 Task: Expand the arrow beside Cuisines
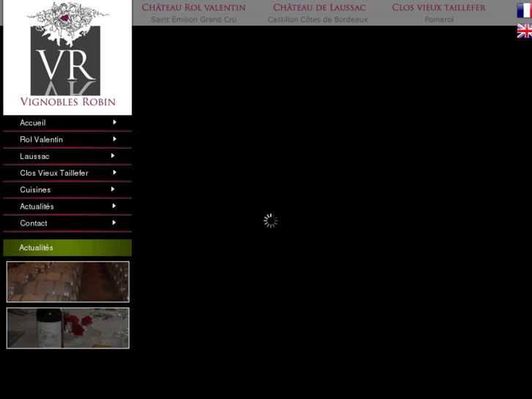[x=113, y=189]
